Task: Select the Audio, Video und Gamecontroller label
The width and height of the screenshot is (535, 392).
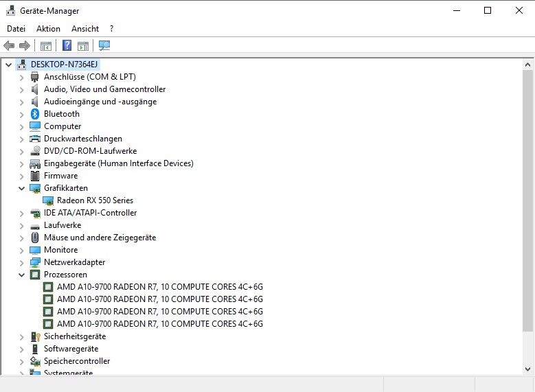Action: click(104, 89)
